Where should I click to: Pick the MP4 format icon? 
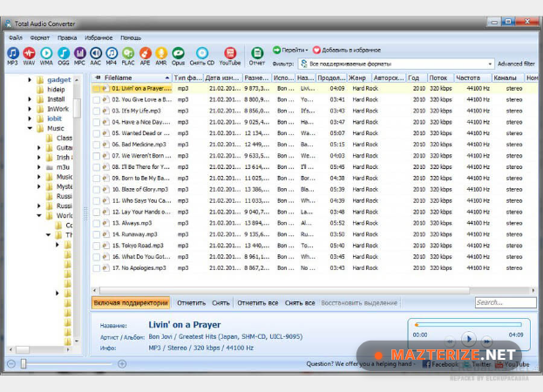pos(112,56)
